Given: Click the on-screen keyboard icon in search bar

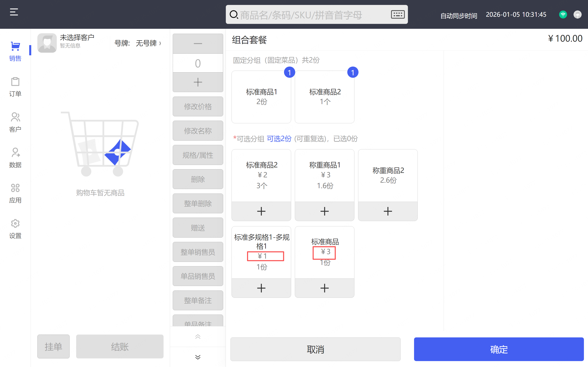Looking at the screenshot, I should point(398,14).
